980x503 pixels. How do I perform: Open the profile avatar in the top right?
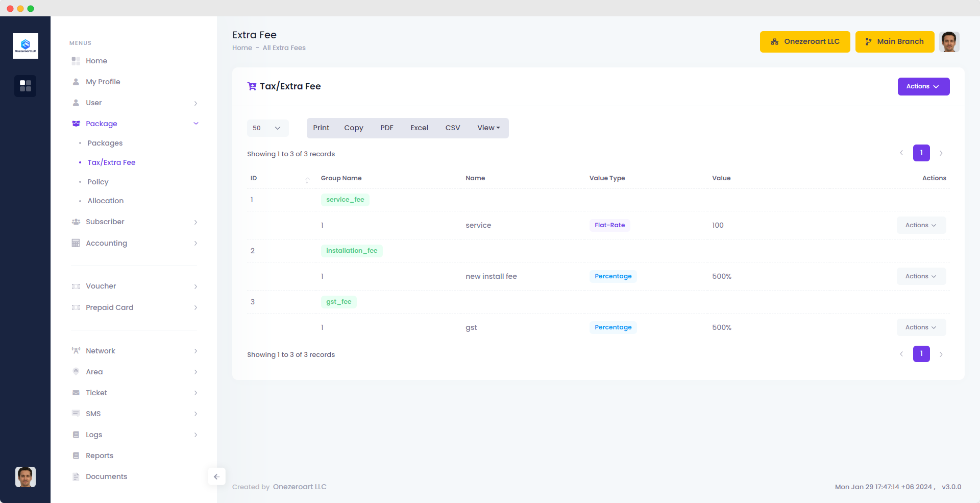pyautogui.click(x=949, y=42)
